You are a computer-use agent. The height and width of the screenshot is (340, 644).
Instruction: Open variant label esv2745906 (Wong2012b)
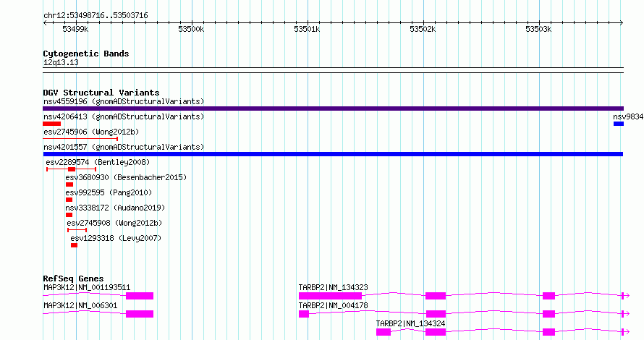tap(91, 132)
